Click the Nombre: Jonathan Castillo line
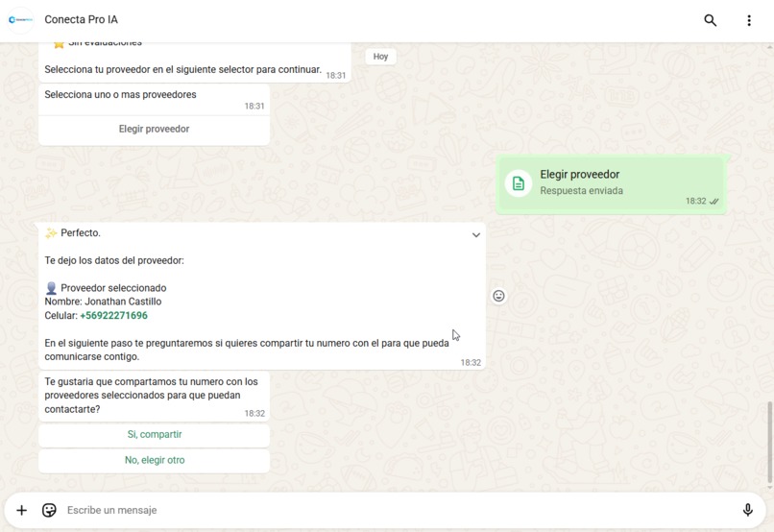The width and height of the screenshot is (774, 532). [103, 302]
